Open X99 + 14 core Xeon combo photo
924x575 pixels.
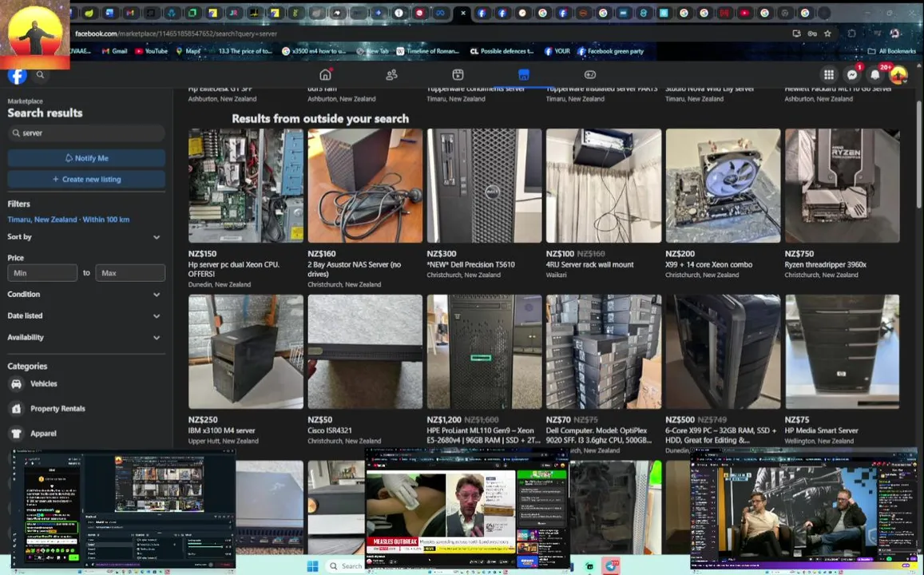coord(723,185)
